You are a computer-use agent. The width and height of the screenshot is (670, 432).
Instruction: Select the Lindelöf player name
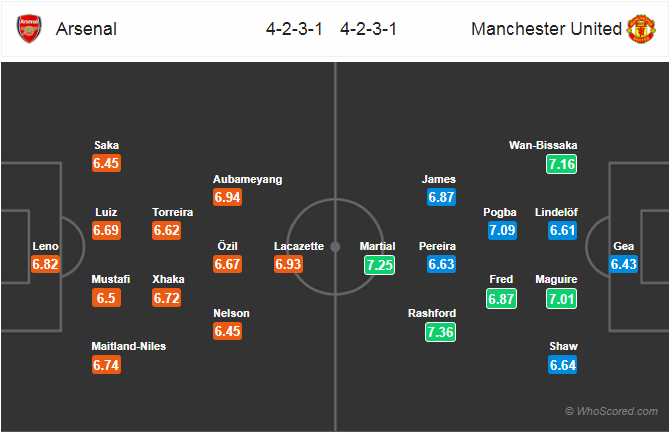pos(556,212)
